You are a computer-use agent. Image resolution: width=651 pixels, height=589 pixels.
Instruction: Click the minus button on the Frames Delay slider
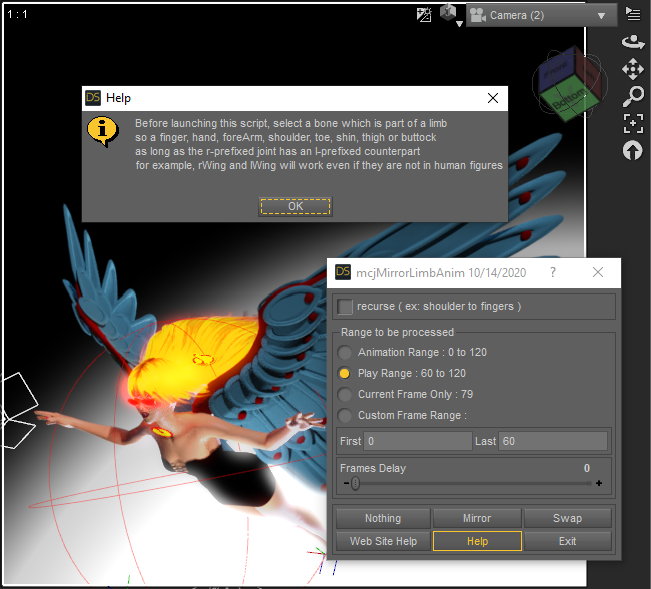346,483
